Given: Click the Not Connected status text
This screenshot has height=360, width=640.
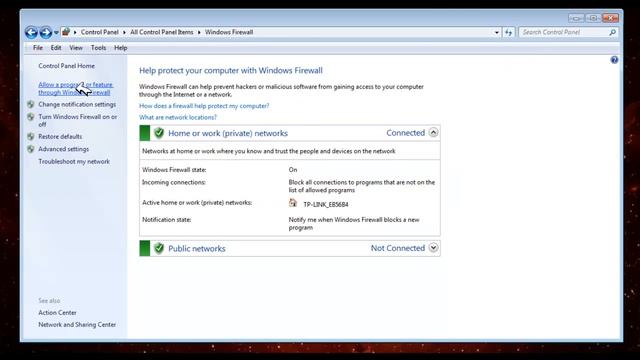Looking at the screenshot, I should point(398,248).
